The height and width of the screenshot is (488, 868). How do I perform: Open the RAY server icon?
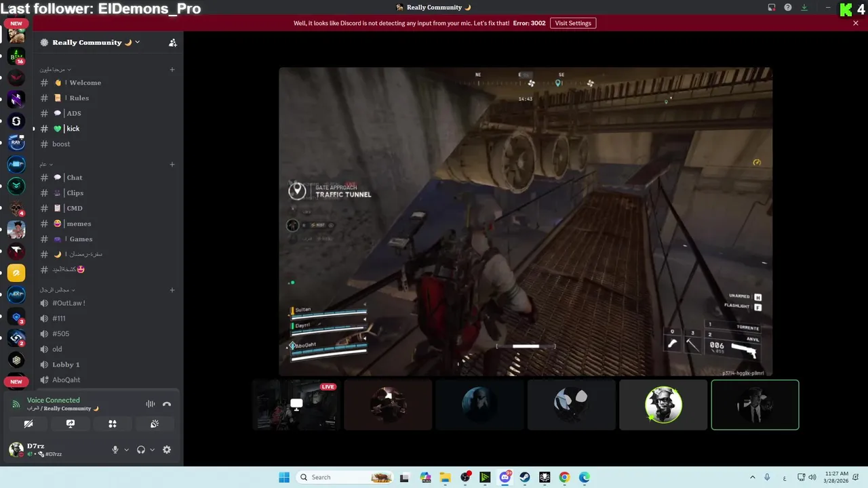[x=16, y=143]
